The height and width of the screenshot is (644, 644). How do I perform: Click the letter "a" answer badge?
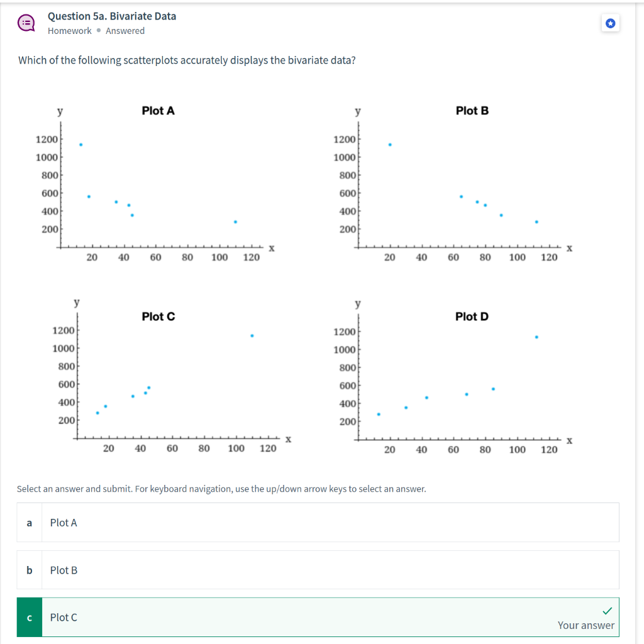[30, 523]
